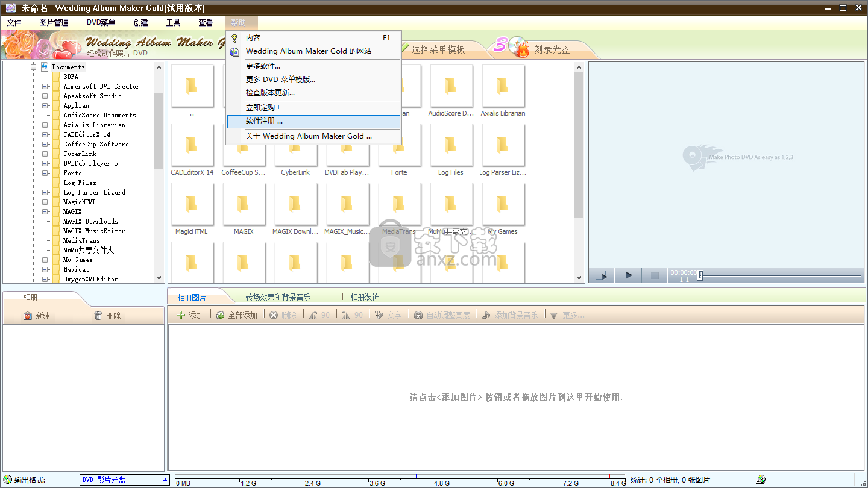Expand the Axialis Librarian tree node
The image size is (868, 488).
tap(45, 125)
